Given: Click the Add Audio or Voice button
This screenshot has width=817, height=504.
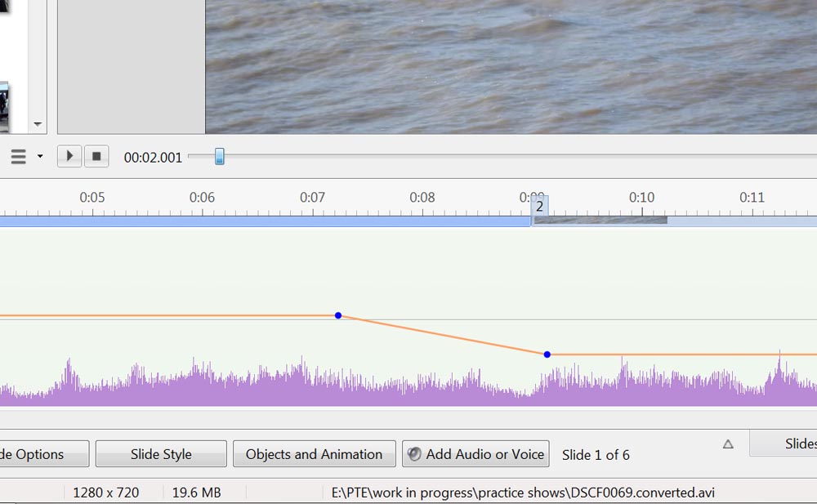Looking at the screenshot, I should pos(475,454).
